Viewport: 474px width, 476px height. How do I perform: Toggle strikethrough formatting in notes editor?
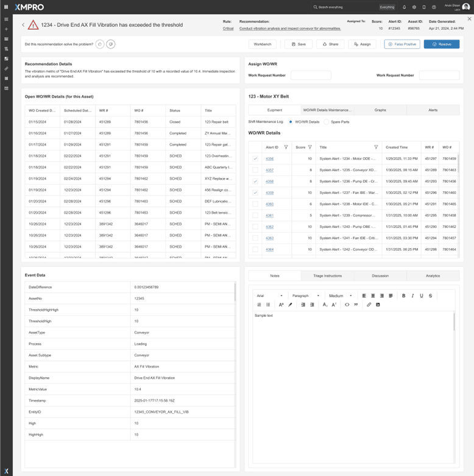tap(430, 296)
